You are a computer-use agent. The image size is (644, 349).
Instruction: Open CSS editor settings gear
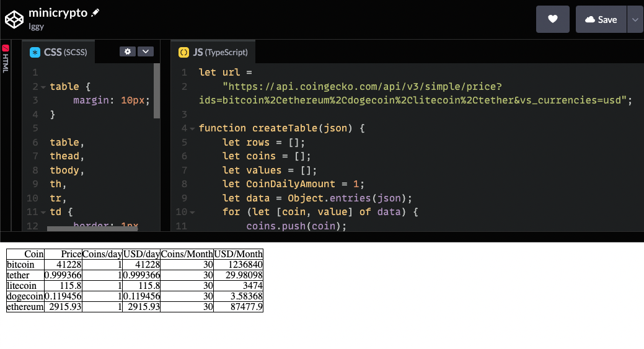pos(128,51)
